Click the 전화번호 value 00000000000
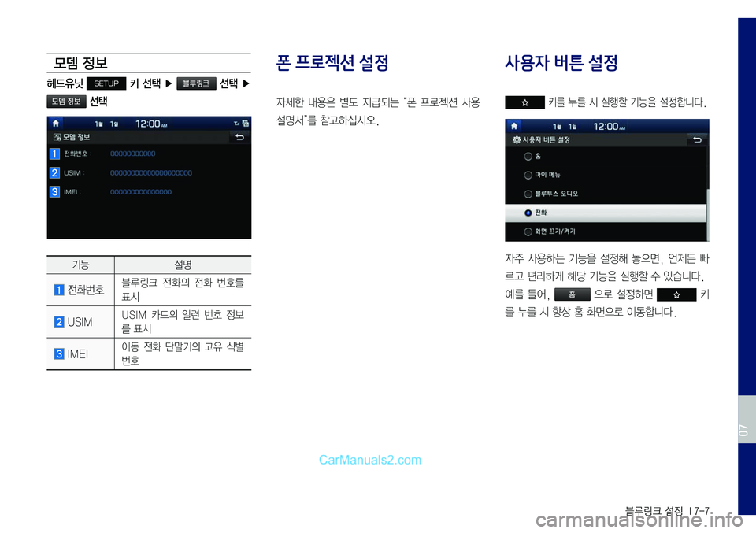756x533 pixels. [x=133, y=154]
